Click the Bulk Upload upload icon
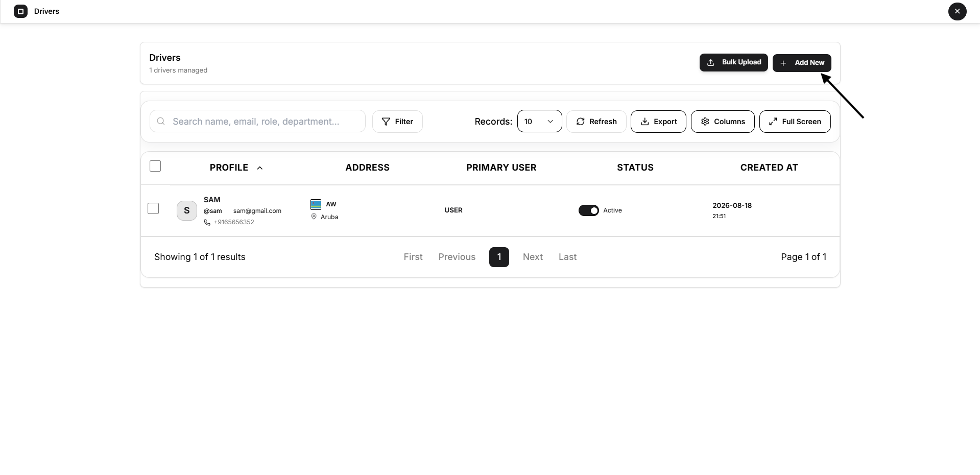Image resolution: width=980 pixels, height=475 pixels. coord(711,62)
